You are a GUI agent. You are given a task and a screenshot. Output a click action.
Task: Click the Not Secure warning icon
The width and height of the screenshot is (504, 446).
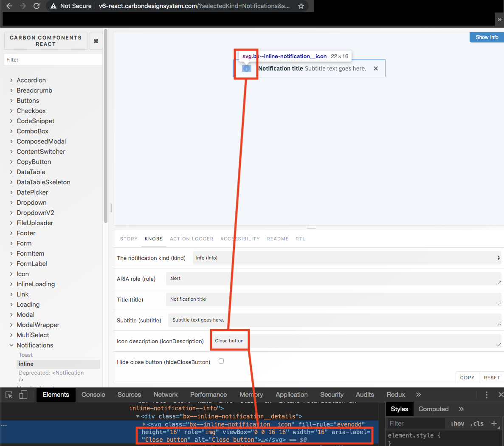coord(53,6)
